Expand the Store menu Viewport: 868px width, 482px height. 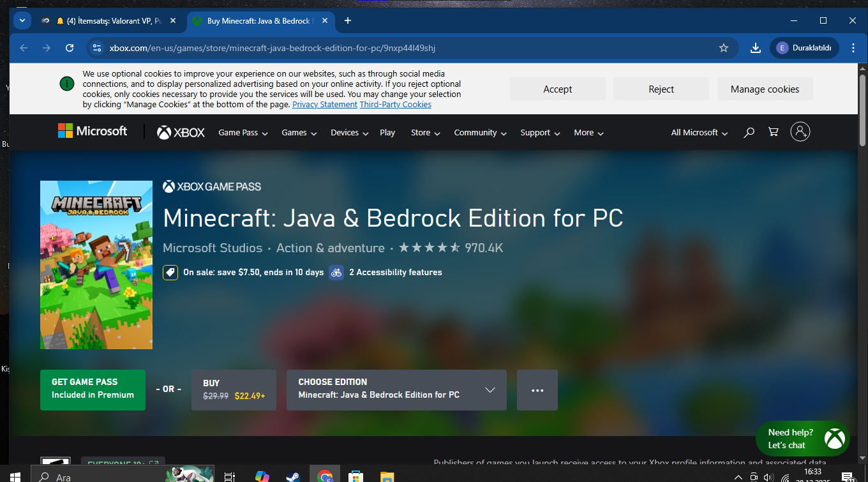coord(426,133)
